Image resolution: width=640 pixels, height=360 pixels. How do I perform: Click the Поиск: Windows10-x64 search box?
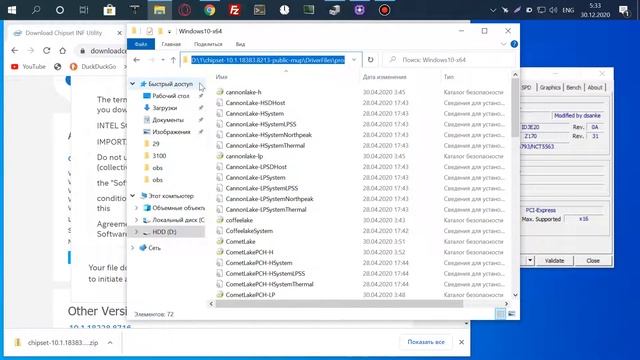[449, 60]
